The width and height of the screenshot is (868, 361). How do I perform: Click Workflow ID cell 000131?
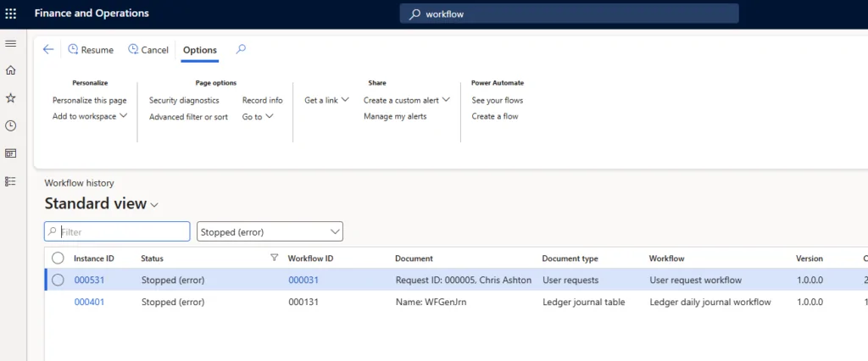point(303,303)
